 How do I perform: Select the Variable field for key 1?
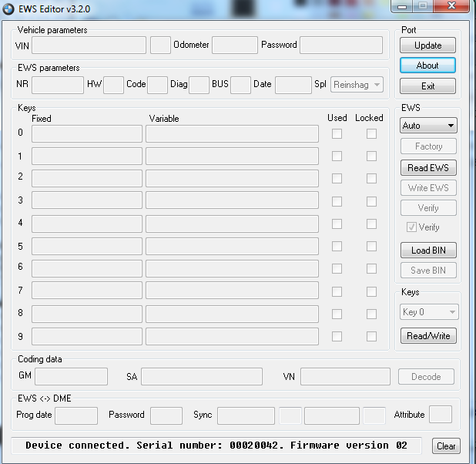coord(232,156)
